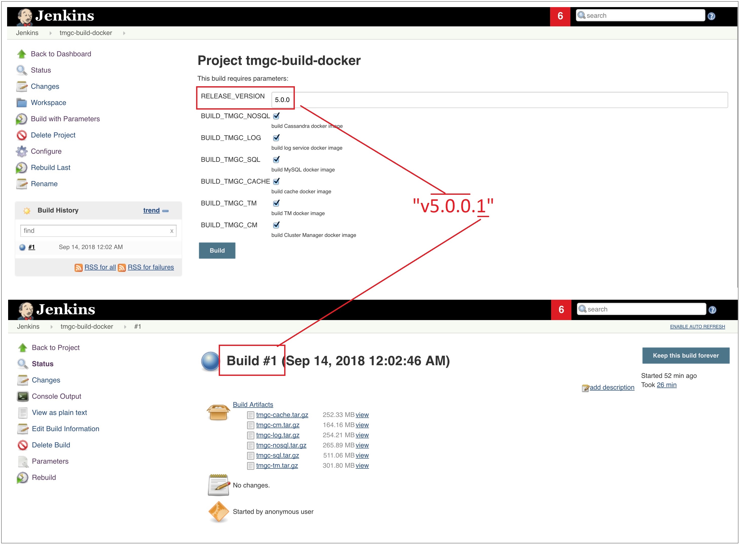Select Configure in the sidebar
This screenshot has height=560, width=749.
click(46, 152)
